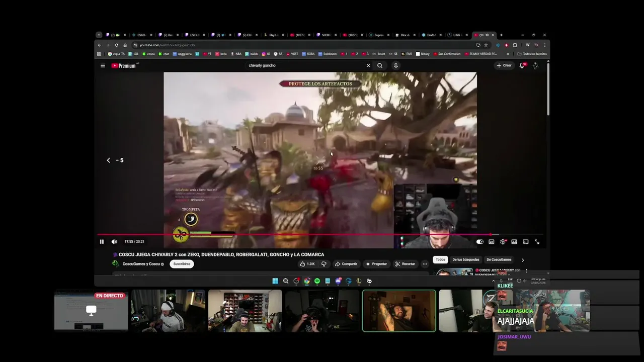
Task: Open Discord from the taskbar
Action: tap(338, 281)
